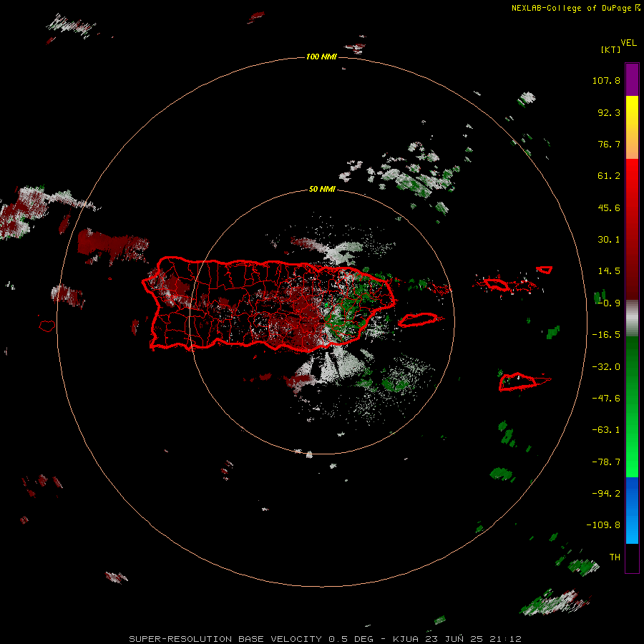Image resolution: width=644 pixels, height=644 pixels.
Task: Select the -32.0 scale value
Action: (x=606, y=367)
